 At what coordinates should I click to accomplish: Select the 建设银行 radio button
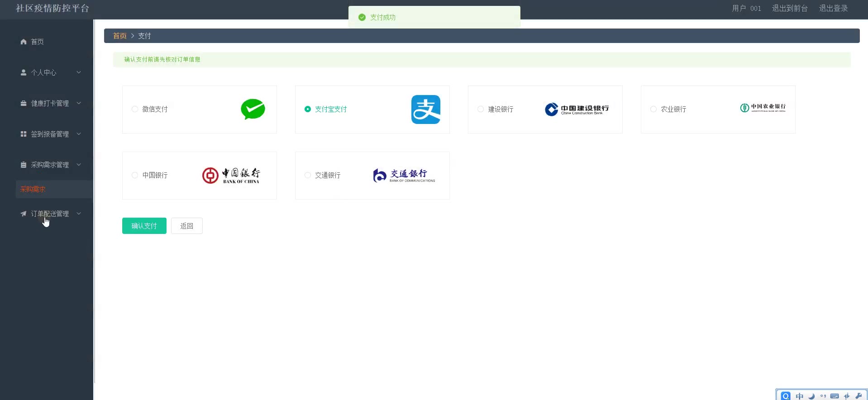[481, 109]
